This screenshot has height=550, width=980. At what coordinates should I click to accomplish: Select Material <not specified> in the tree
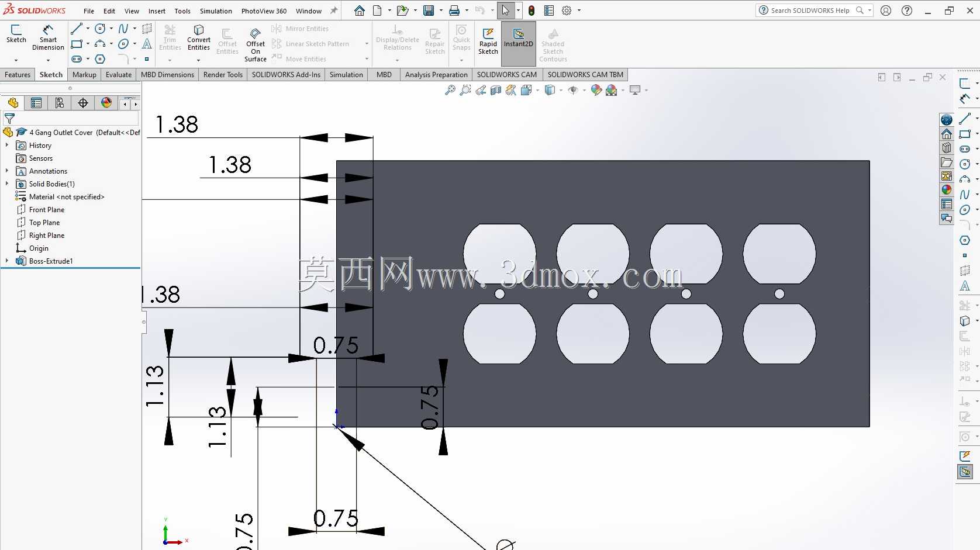pyautogui.click(x=67, y=197)
